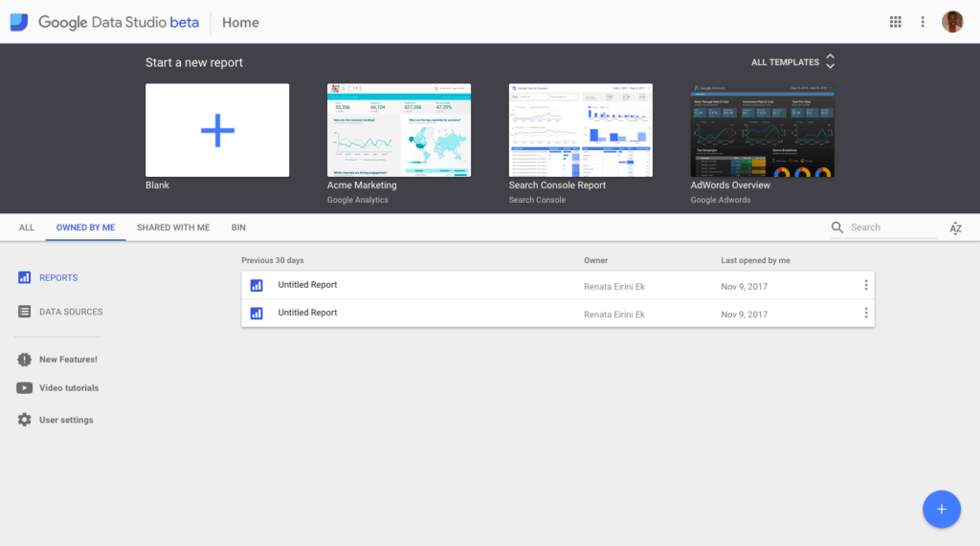This screenshot has width=980, height=546.
Task: Click the search magnifier icon
Action: click(x=836, y=228)
